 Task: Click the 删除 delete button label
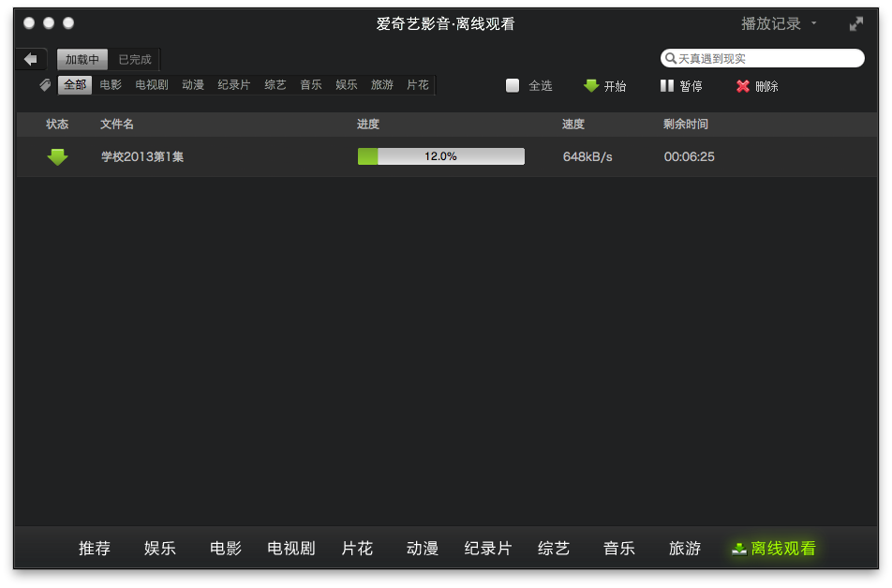tap(766, 86)
